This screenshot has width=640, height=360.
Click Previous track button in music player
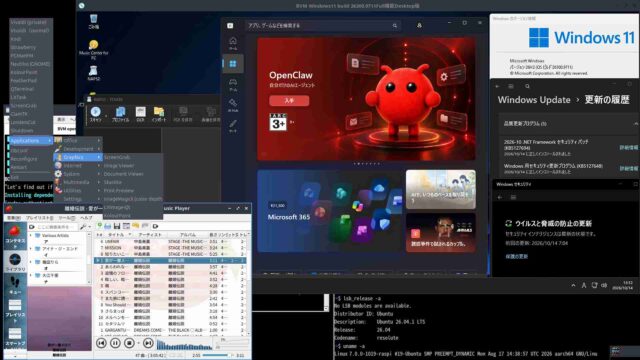tap(101, 343)
